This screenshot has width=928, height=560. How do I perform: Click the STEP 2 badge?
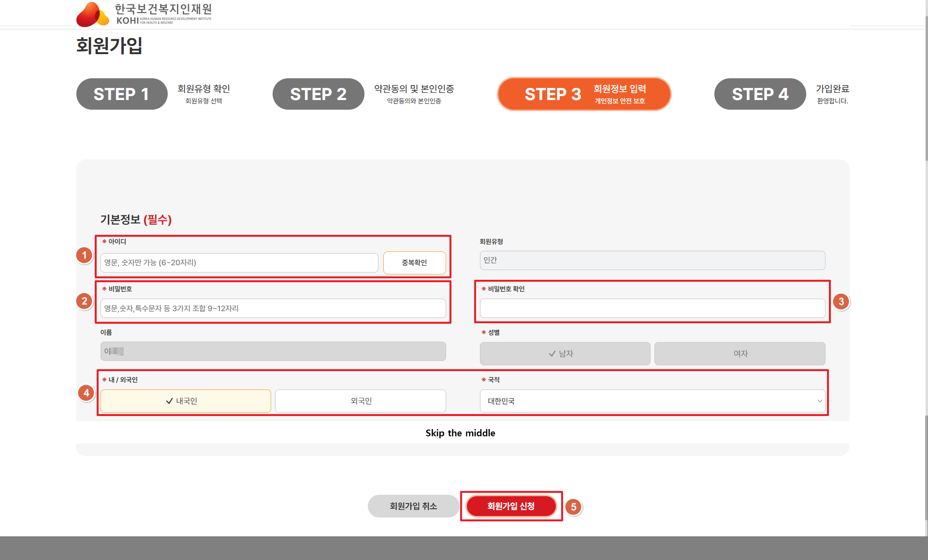[x=318, y=94]
